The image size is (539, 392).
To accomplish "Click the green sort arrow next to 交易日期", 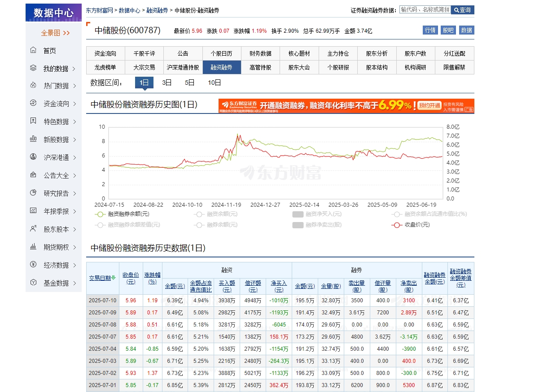I will tap(114, 278).
